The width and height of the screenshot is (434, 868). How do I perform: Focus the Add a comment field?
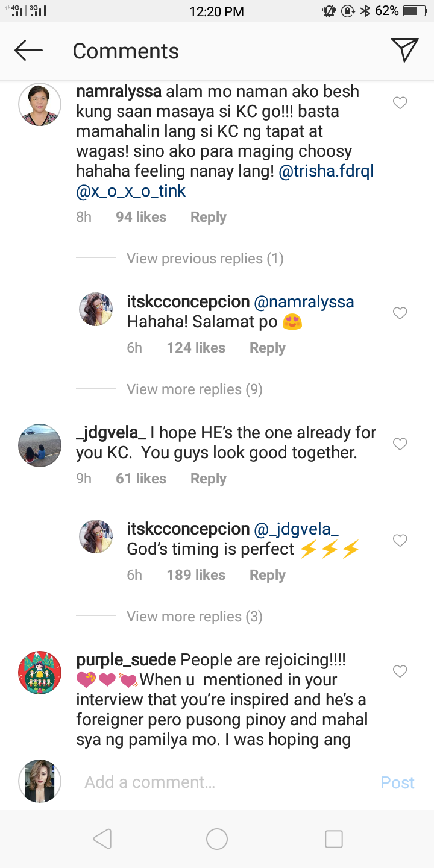[223, 782]
